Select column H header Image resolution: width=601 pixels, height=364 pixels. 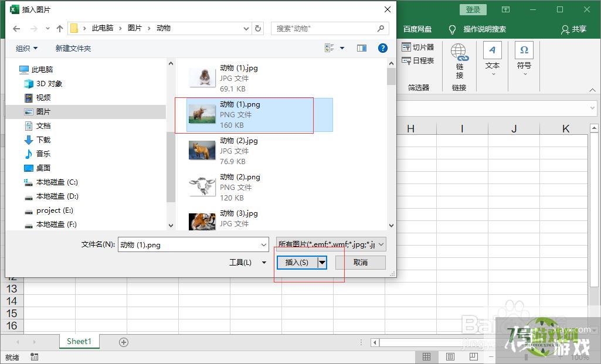coord(410,129)
